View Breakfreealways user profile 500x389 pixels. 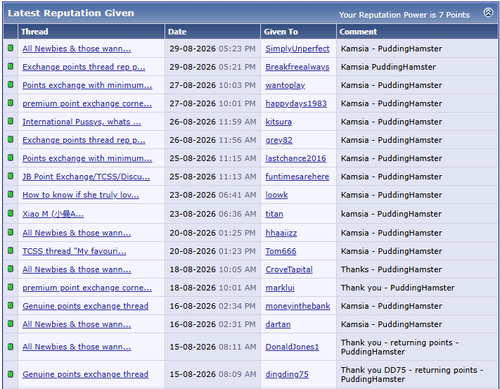(x=297, y=67)
